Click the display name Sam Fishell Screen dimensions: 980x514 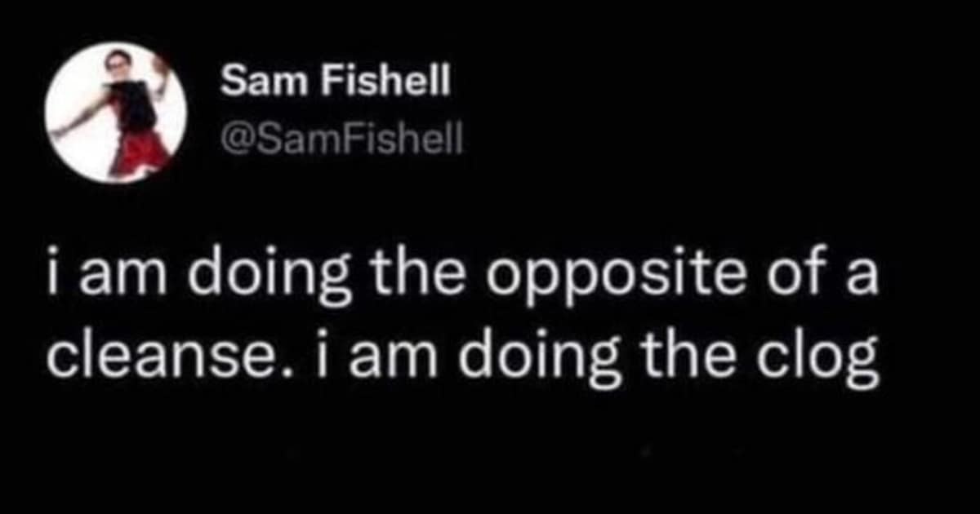point(336,82)
